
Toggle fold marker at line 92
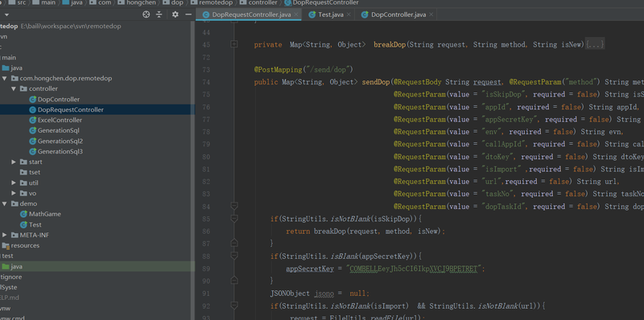point(234,306)
